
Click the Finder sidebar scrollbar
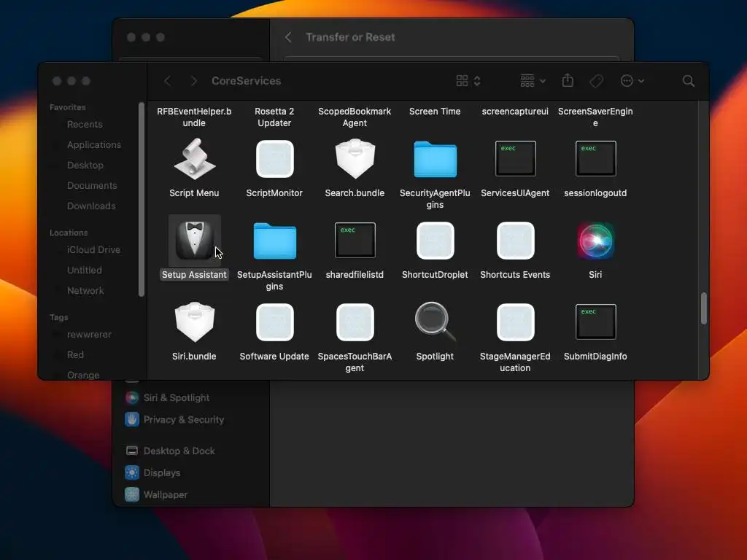(141, 199)
